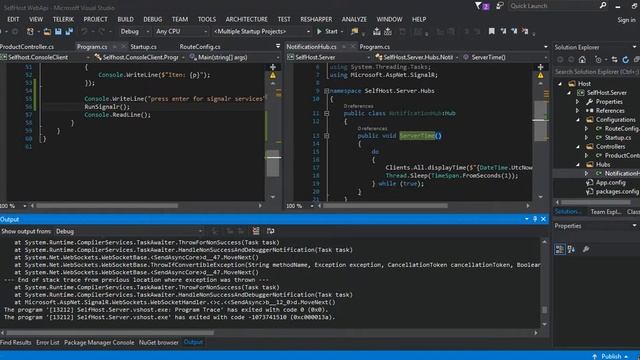This screenshot has width=640, height=360.
Task: Click the bookmark toolbar icon
Action: (x=491, y=31)
